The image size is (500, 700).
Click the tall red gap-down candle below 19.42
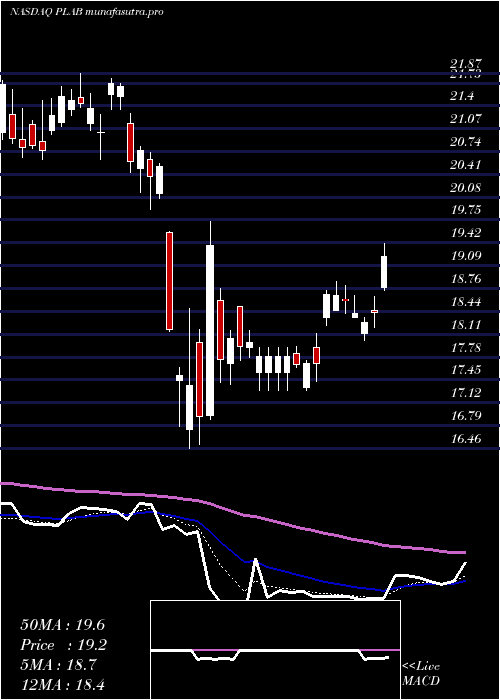click(x=170, y=281)
